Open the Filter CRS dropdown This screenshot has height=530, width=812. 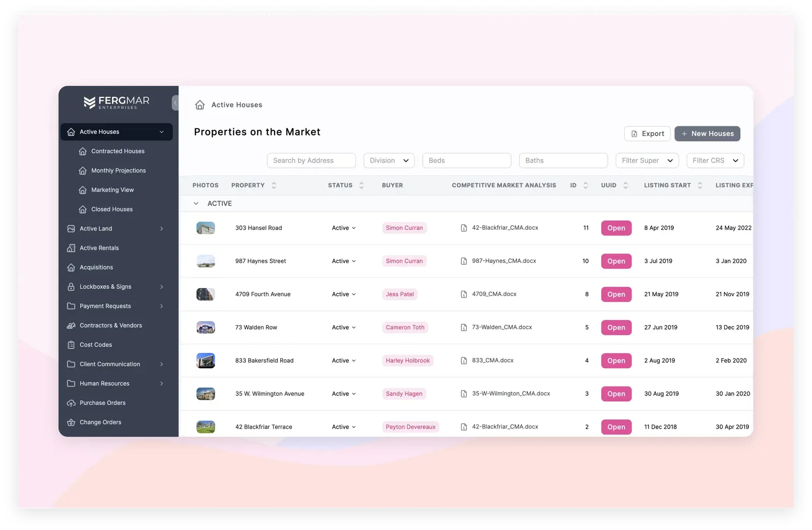(x=715, y=161)
